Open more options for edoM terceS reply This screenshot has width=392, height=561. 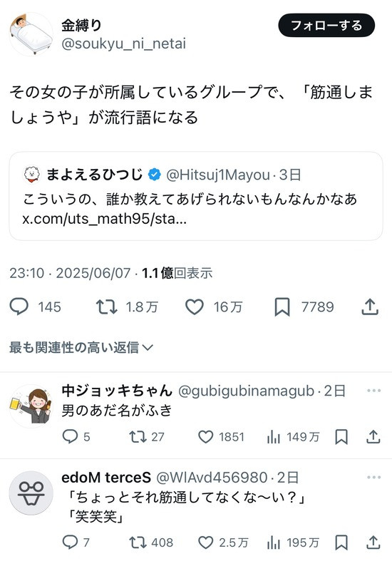(x=373, y=478)
